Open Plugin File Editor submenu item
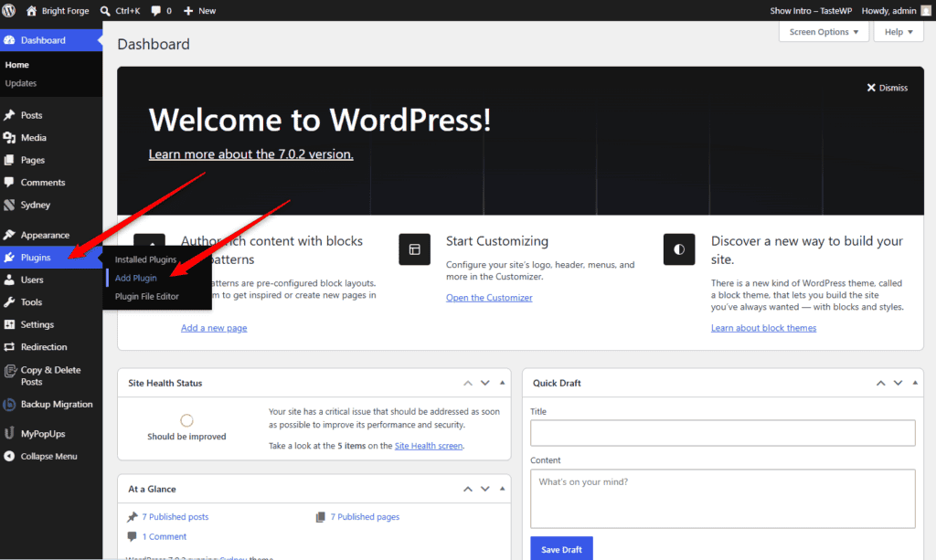Screen dimensions: 936x560 click(x=147, y=296)
